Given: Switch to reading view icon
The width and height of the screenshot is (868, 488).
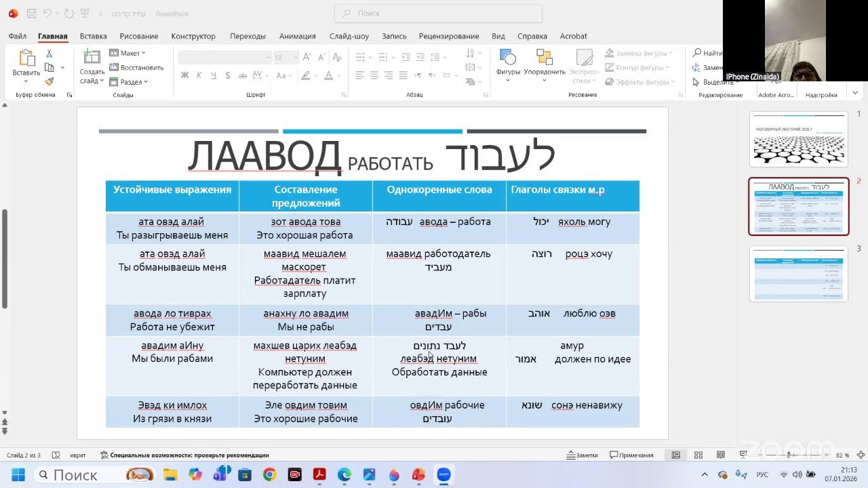Looking at the screenshot, I should pos(720,455).
